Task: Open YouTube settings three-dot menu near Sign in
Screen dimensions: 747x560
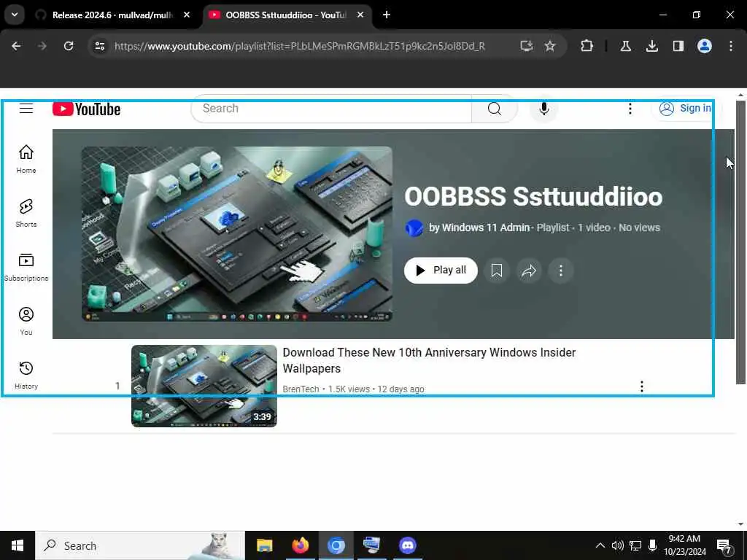Action: click(630, 109)
